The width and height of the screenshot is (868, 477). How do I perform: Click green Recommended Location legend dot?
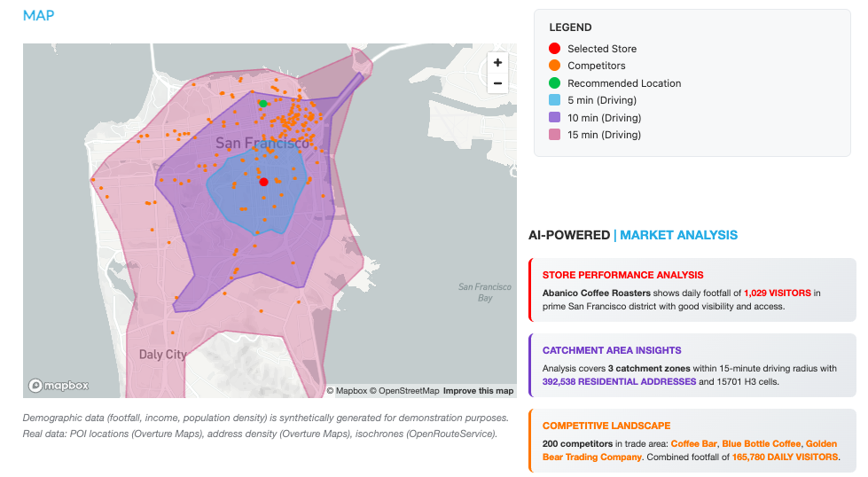click(x=554, y=83)
